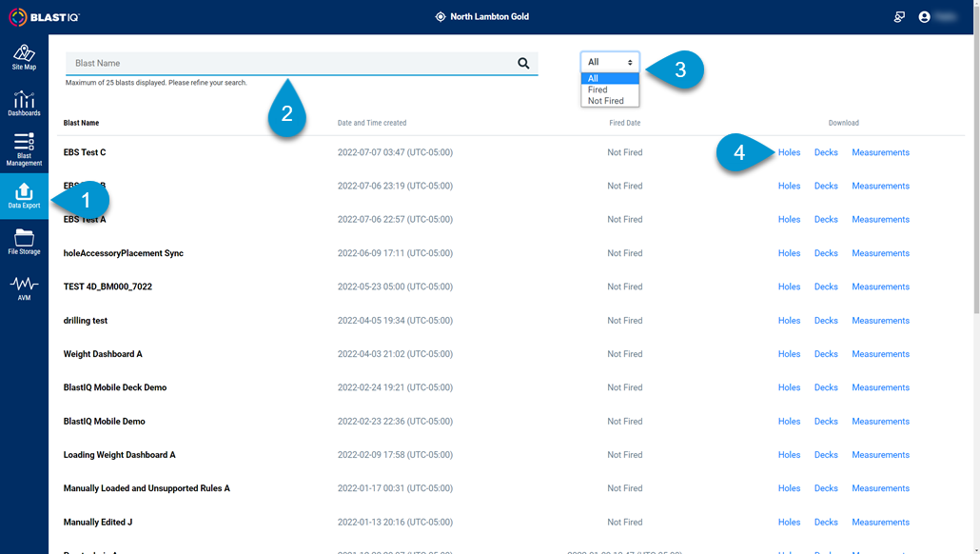Viewport: 980px width, 554px height.
Task: Click the BlastIQ logo
Action: [x=45, y=17]
